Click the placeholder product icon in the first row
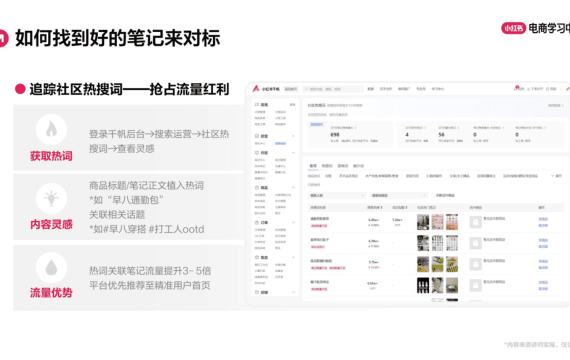This screenshot has height=360, width=570. (x=475, y=222)
